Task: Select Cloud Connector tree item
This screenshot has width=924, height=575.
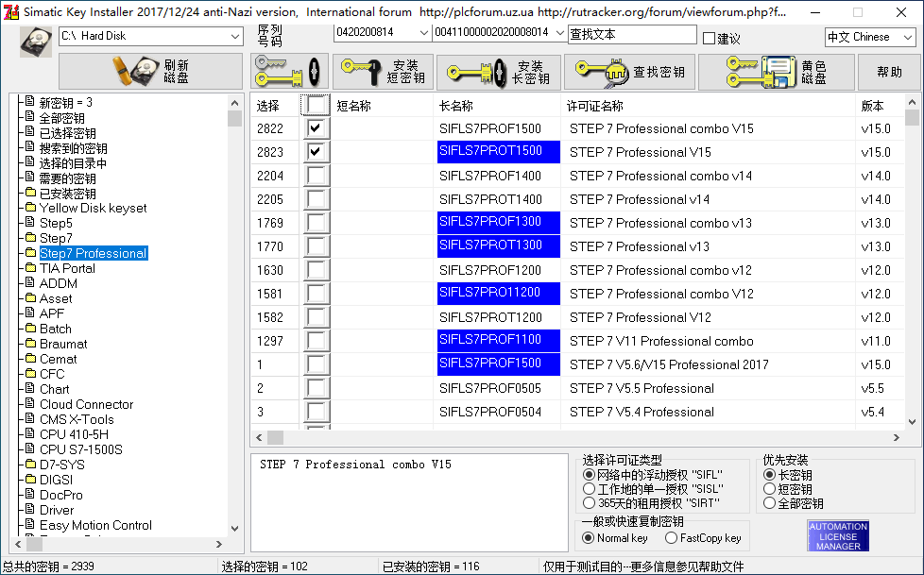Action: pyautogui.click(x=86, y=404)
